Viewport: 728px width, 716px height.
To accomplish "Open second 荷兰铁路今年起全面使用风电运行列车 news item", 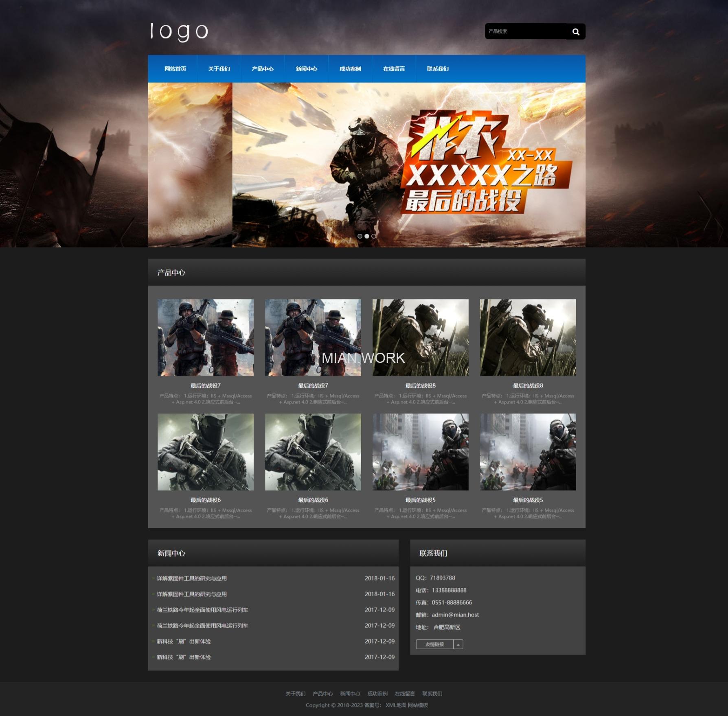I will point(202,626).
